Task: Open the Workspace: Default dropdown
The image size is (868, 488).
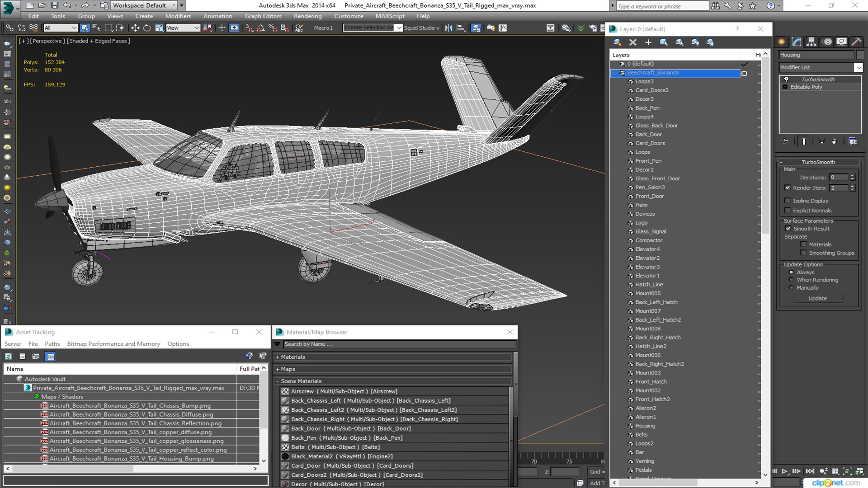Action: (x=144, y=5)
